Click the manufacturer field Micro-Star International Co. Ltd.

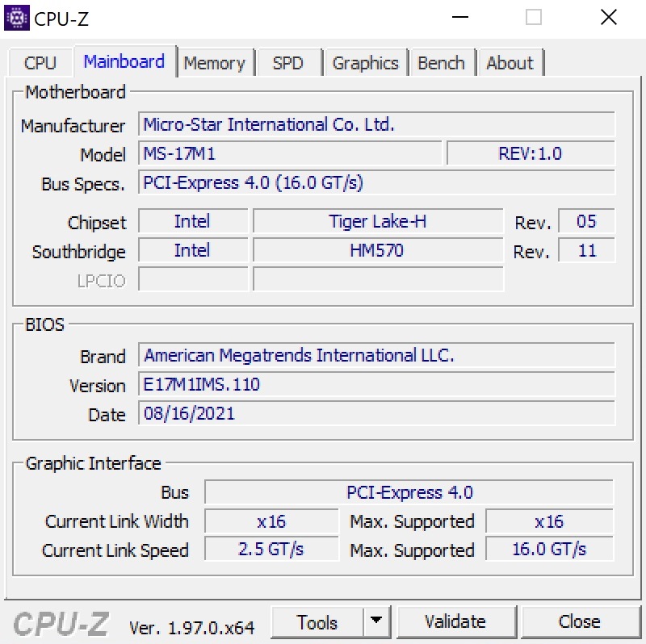376,124
